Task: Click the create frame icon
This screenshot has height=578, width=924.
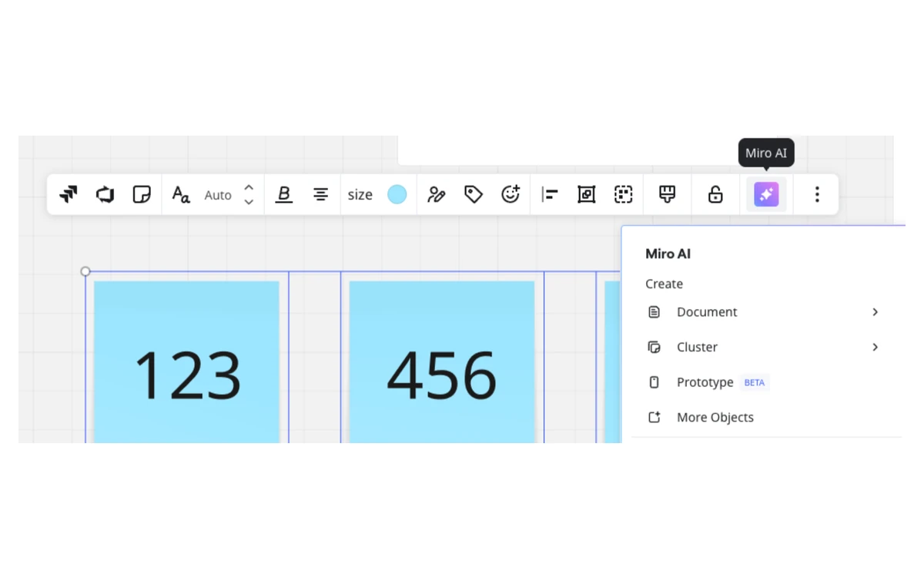Action: 587,194
